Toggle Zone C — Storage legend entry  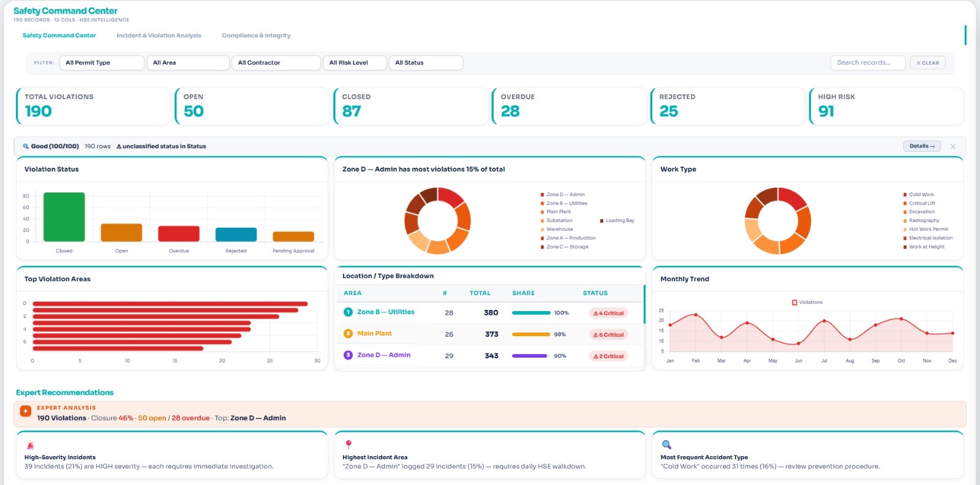tap(564, 247)
